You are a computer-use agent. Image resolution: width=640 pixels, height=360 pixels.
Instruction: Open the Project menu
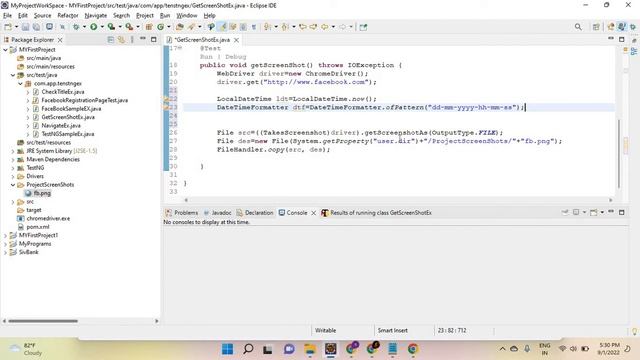[x=144, y=16]
